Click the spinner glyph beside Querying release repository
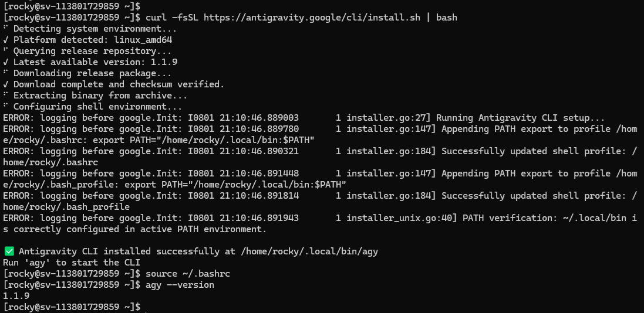Image resolution: width=644 pixels, height=313 pixels. (6, 50)
